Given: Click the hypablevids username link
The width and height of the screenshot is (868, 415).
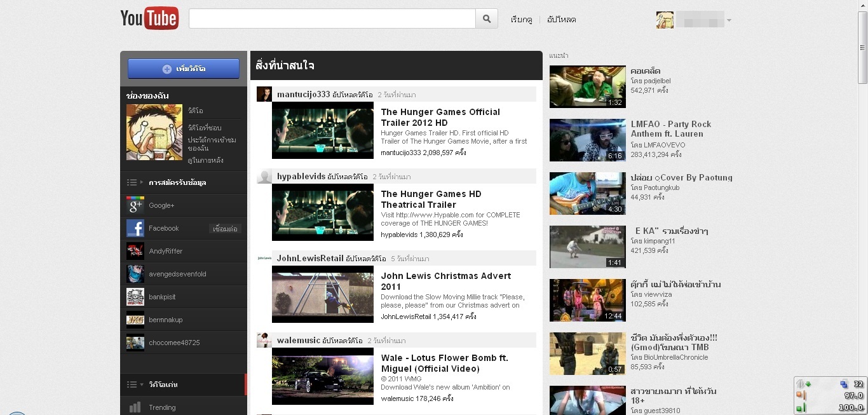Looking at the screenshot, I should click(301, 176).
